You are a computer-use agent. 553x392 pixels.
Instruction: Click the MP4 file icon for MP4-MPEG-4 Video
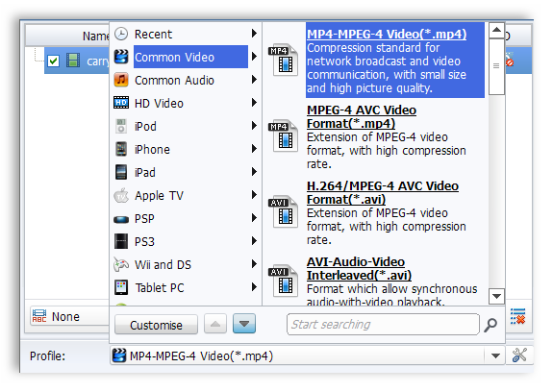[283, 60]
